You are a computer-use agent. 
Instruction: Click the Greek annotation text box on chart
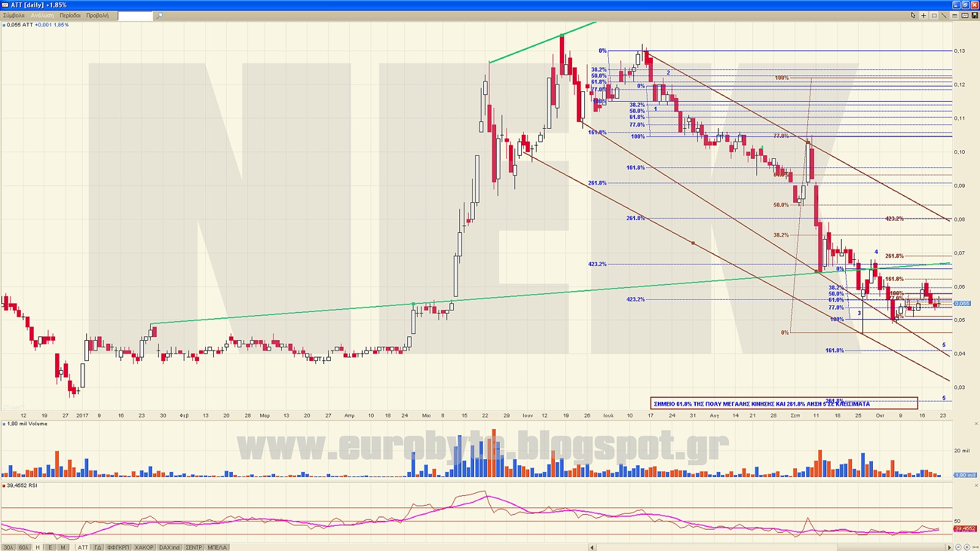point(784,403)
